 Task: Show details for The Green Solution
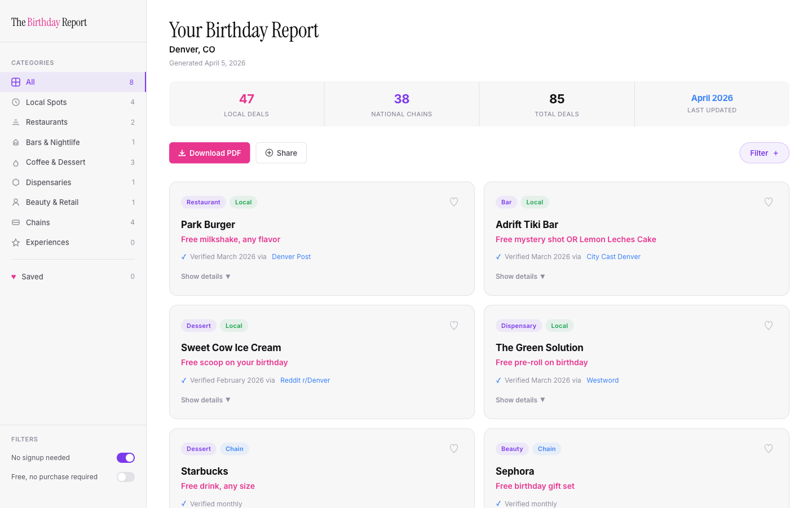[520, 400]
